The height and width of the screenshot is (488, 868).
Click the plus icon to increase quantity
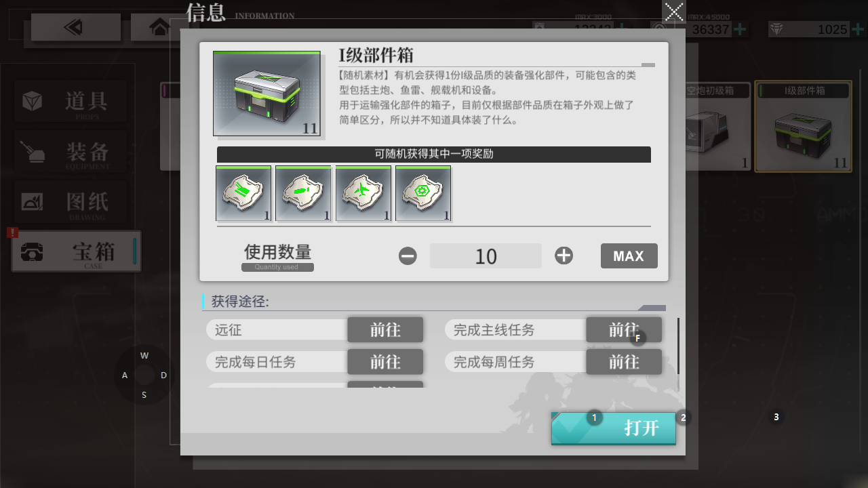564,256
